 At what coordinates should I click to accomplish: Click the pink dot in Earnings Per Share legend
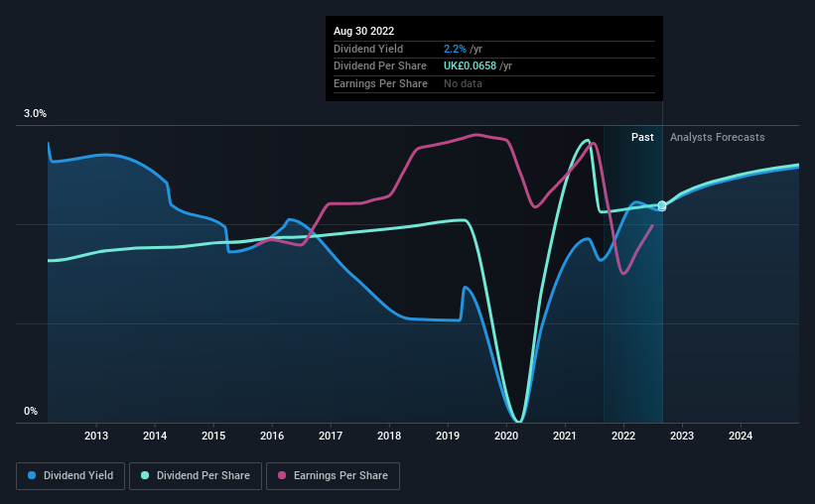(282, 475)
